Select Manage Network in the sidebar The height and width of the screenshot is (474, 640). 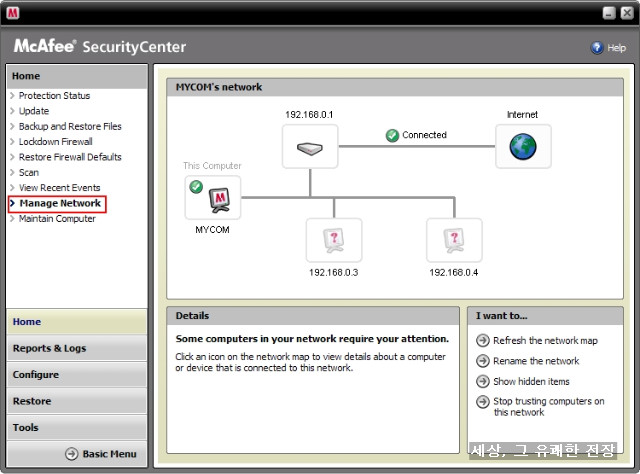pos(60,203)
